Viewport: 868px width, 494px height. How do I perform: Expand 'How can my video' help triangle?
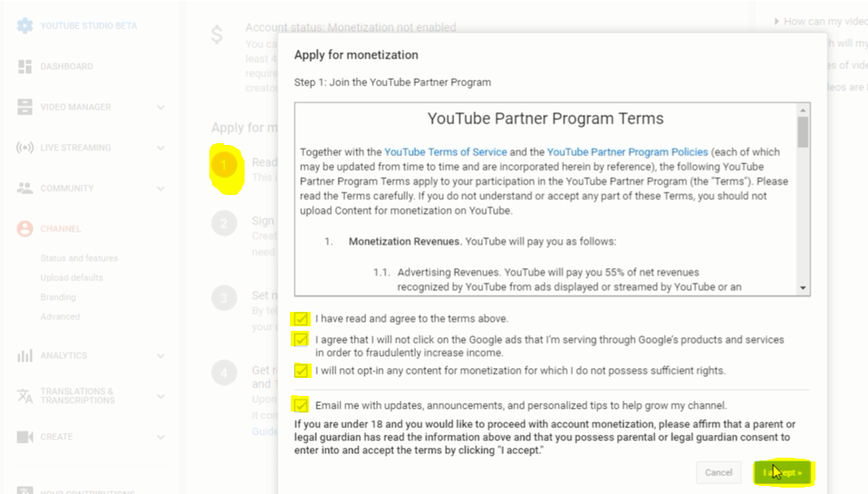point(776,22)
